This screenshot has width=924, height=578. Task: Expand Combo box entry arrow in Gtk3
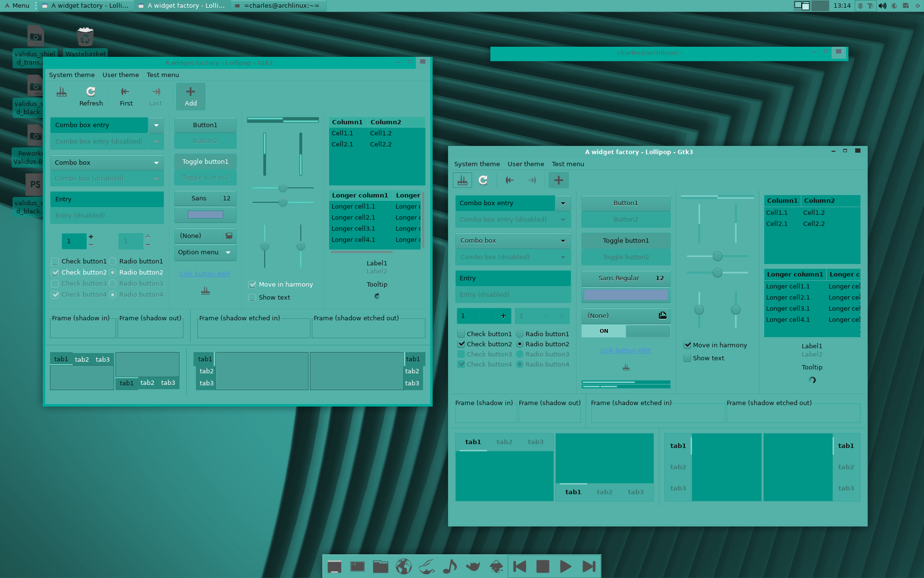(x=563, y=203)
